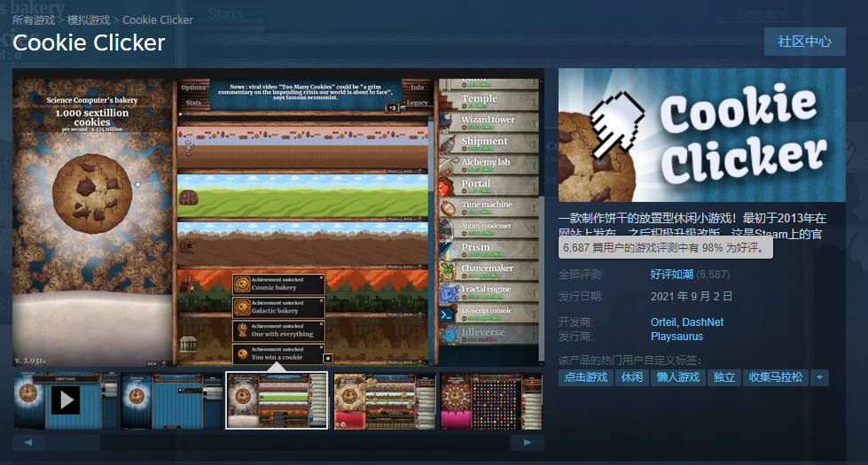Click the Cosmic bakery achievement popup
This screenshot has height=465, width=868.
tap(278, 284)
